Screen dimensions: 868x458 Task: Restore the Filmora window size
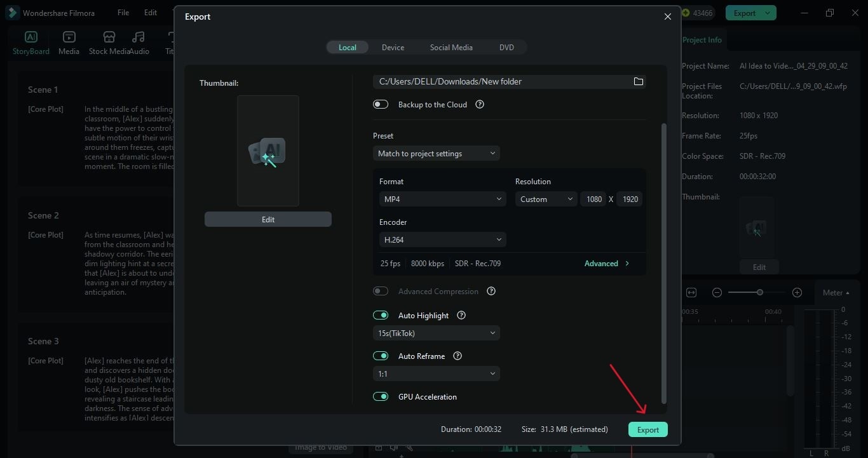(829, 13)
